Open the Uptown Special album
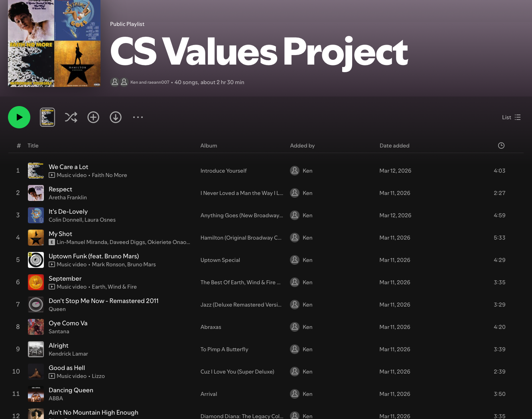Viewport: 532px width, 419px height. click(x=220, y=260)
